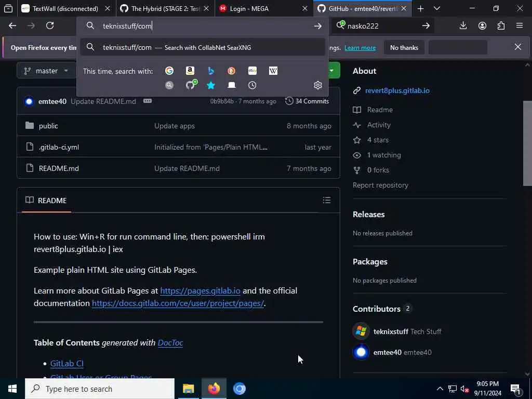Open emtee40 contributor avatar
Image resolution: width=532 pixels, height=399 pixels.
(361, 352)
